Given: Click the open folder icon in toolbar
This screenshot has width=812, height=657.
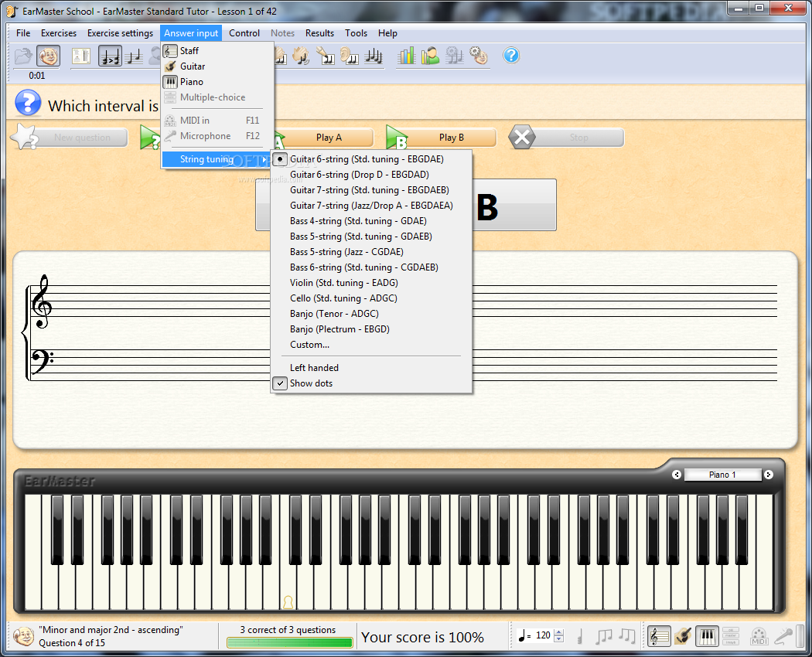Looking at the screenshot, I should [23, 56].
